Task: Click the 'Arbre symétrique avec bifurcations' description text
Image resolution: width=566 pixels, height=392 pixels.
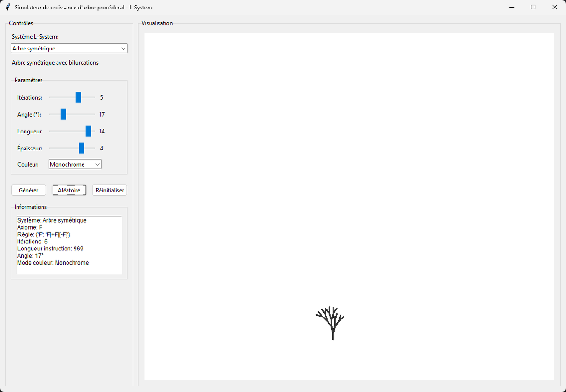Action: [55, 62]
